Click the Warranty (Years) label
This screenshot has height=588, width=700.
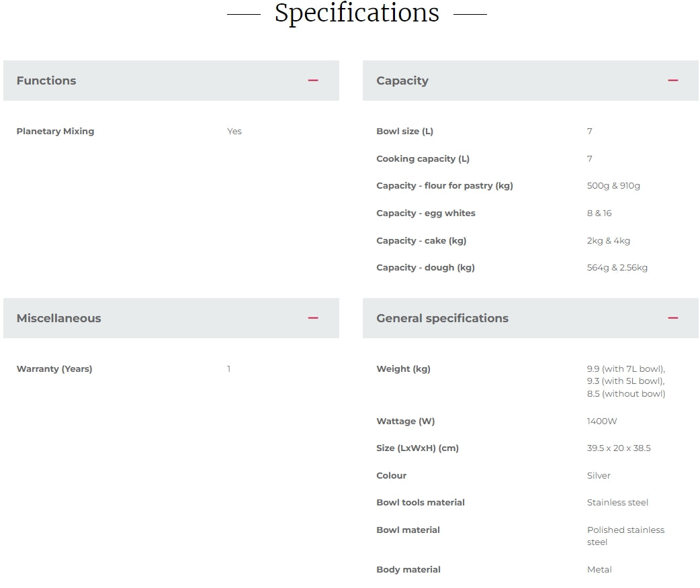click(x=54, y=369)
